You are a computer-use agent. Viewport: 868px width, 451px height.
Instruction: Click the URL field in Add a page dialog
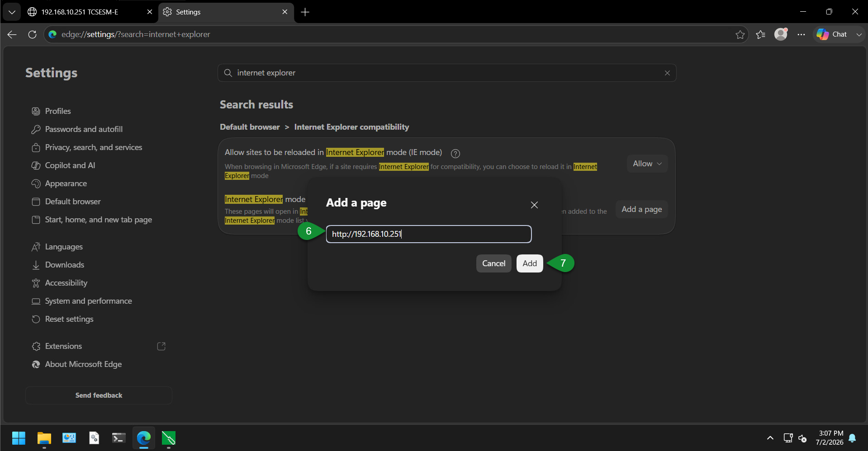point(429,234)
